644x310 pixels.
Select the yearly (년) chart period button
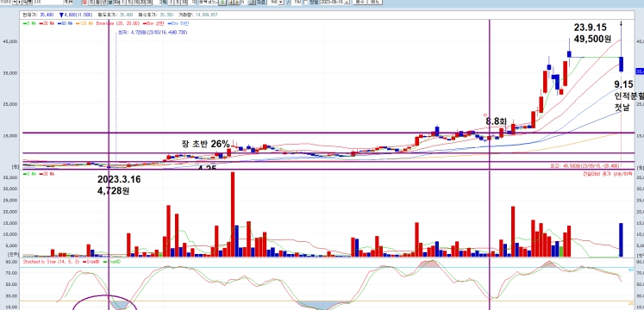click(104, 2)
